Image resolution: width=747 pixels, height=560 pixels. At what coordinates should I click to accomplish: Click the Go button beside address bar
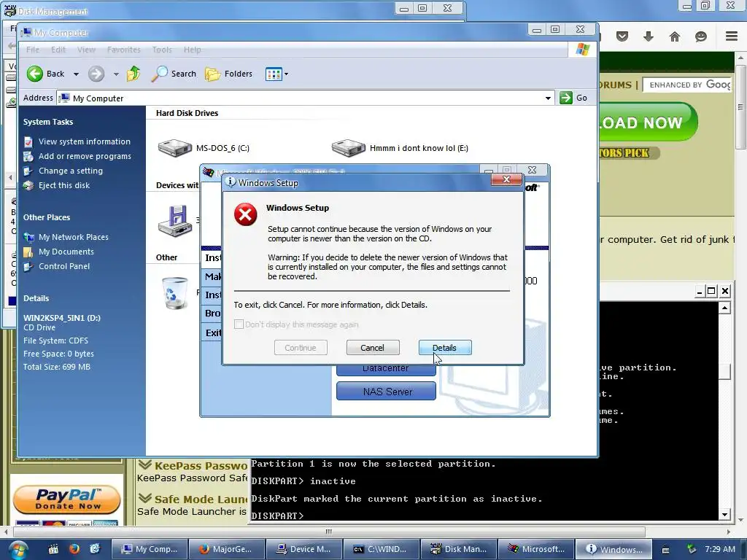pos(573,98)
